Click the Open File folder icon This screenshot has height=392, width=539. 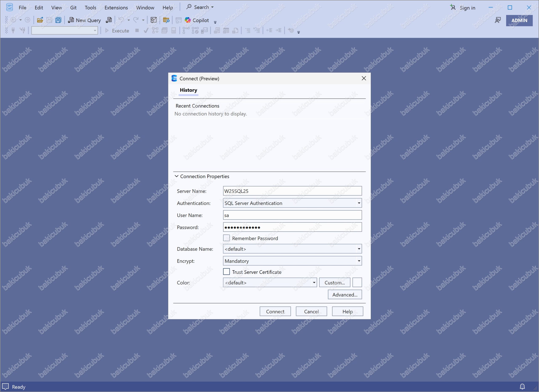coord(40,20)
